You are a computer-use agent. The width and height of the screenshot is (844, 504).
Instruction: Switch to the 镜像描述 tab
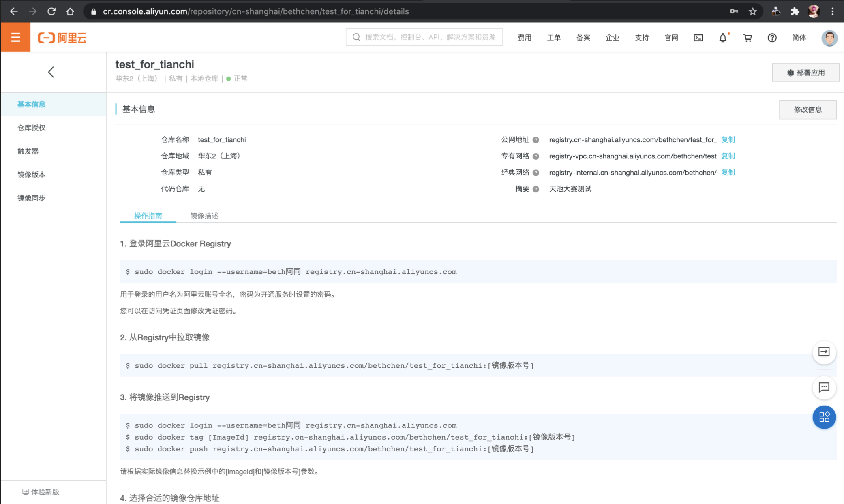204,216
